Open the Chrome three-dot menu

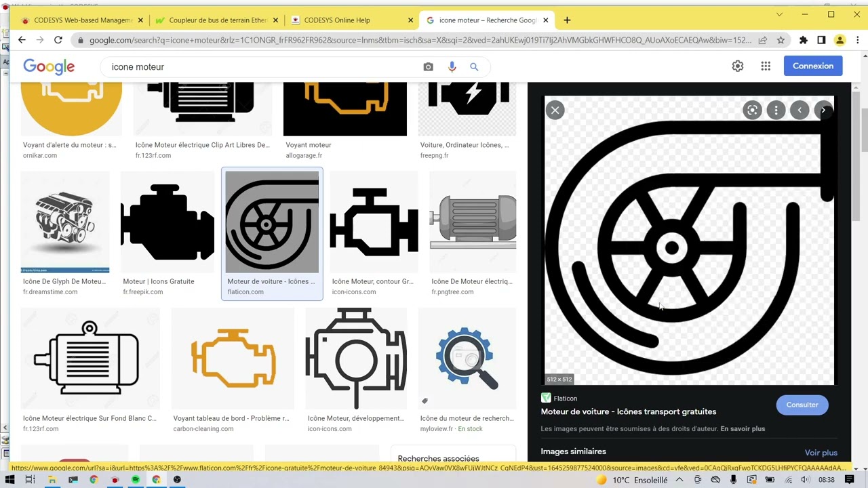point(857,40)
